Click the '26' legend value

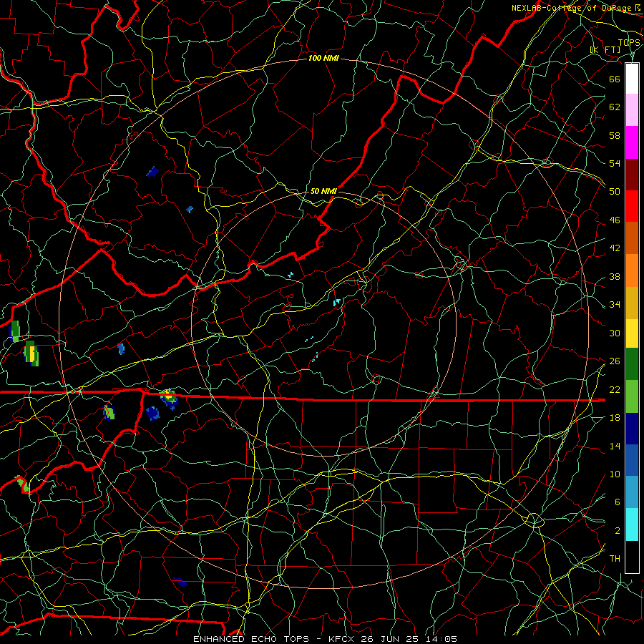pyautogui.click(x=615, y=361)
